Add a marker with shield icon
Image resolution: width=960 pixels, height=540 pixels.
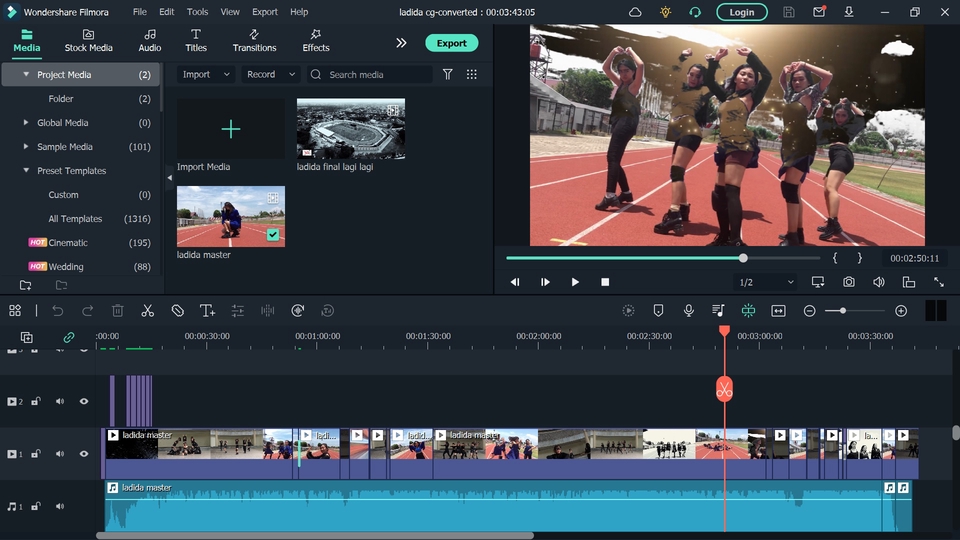click(x=658, y=311)
